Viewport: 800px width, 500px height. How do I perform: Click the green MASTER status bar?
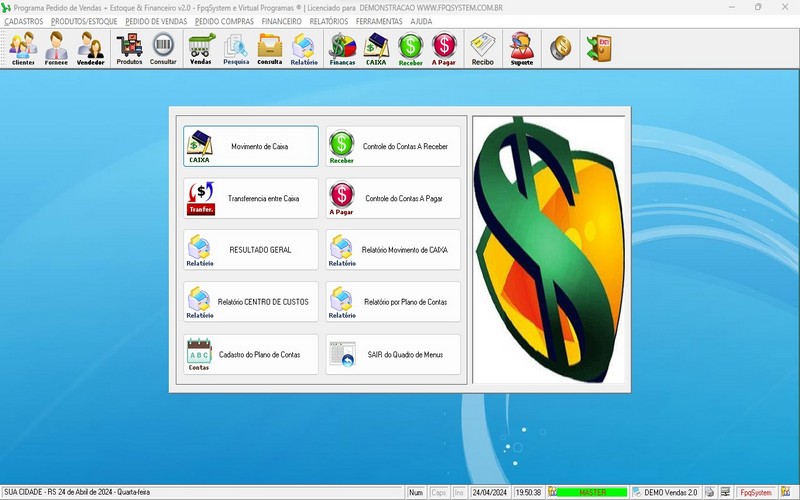593,492
